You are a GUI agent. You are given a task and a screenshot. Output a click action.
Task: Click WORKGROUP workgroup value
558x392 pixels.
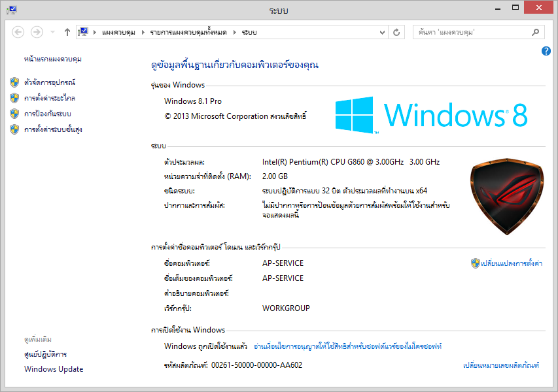tap(286, 308)
